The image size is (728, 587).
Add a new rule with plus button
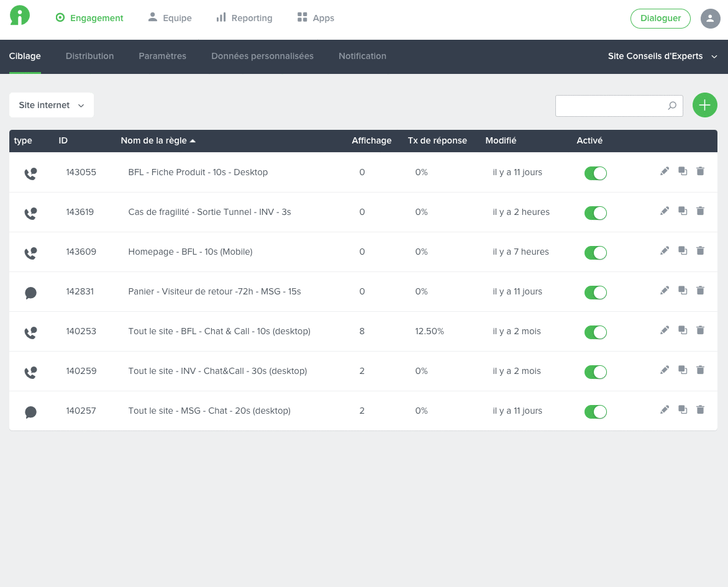tap(705, 105)
